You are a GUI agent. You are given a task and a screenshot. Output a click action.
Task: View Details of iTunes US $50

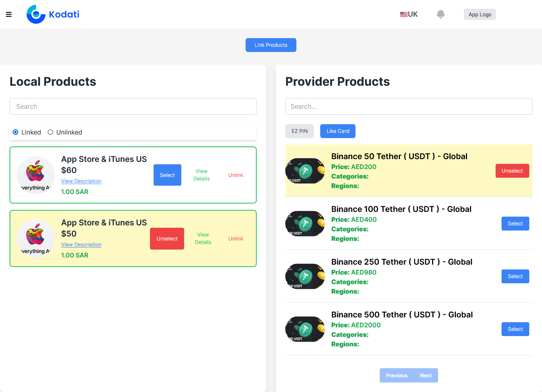pyautogui.click(x=203, y=238)
